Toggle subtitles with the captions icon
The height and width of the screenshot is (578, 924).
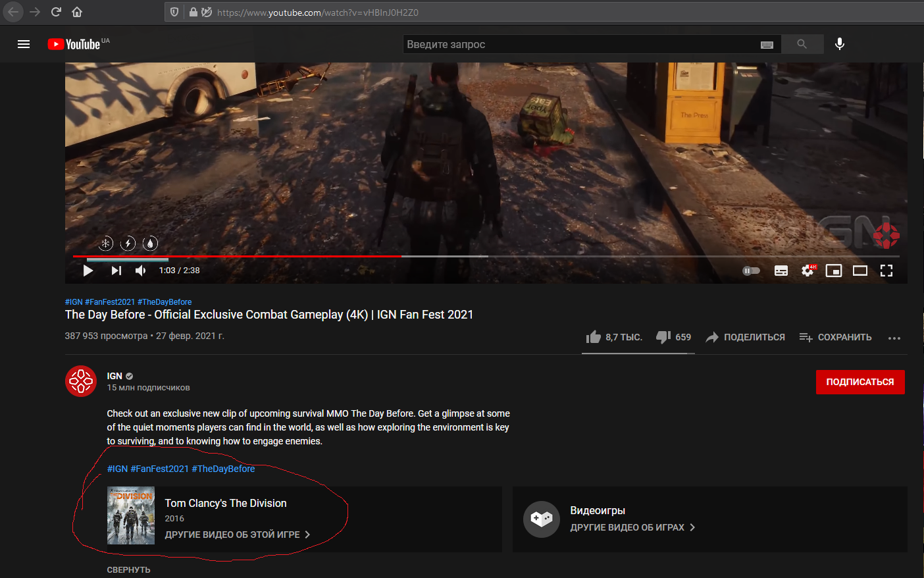click(x=781, y=271)
